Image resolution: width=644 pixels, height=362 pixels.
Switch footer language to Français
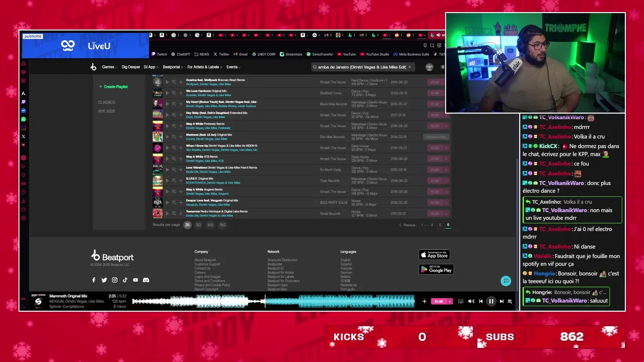coord(346,268)
